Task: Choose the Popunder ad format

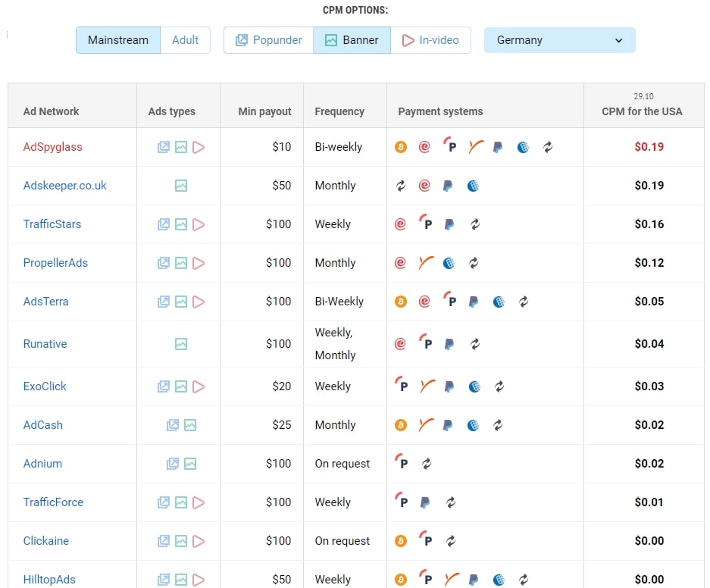Action: pyautogui.click(x=268, y=40)
